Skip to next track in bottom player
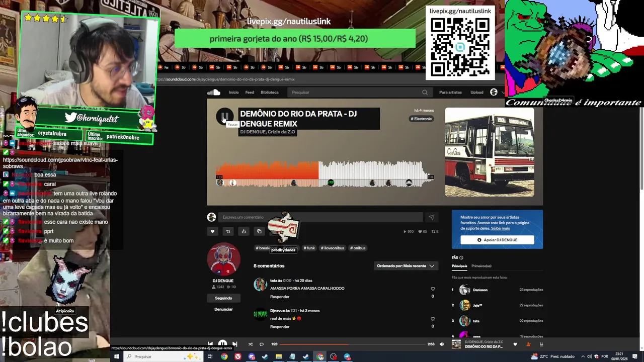Viewport: 644px width, 362px height. pos(234,344)
